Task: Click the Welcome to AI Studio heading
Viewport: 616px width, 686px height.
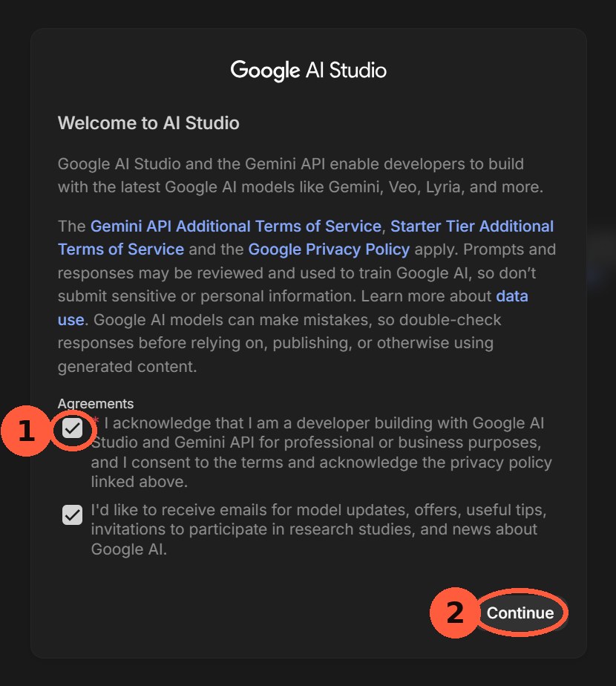Action: click(148, 123)
